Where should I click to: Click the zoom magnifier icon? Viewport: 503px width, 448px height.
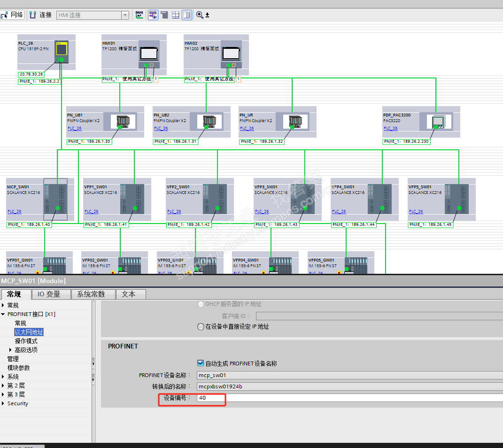pyautogui.click(x=200, y=15)
